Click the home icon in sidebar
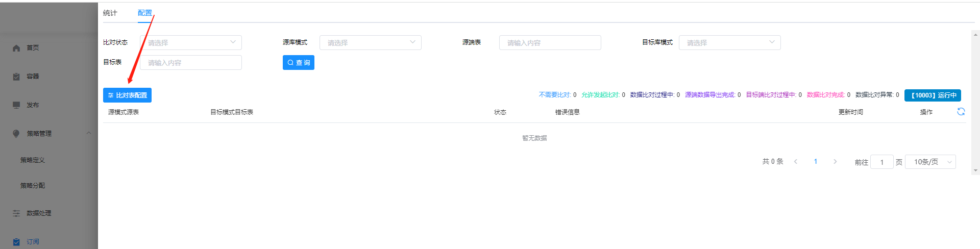Screen dimensions: 980x249 point(16,48)
